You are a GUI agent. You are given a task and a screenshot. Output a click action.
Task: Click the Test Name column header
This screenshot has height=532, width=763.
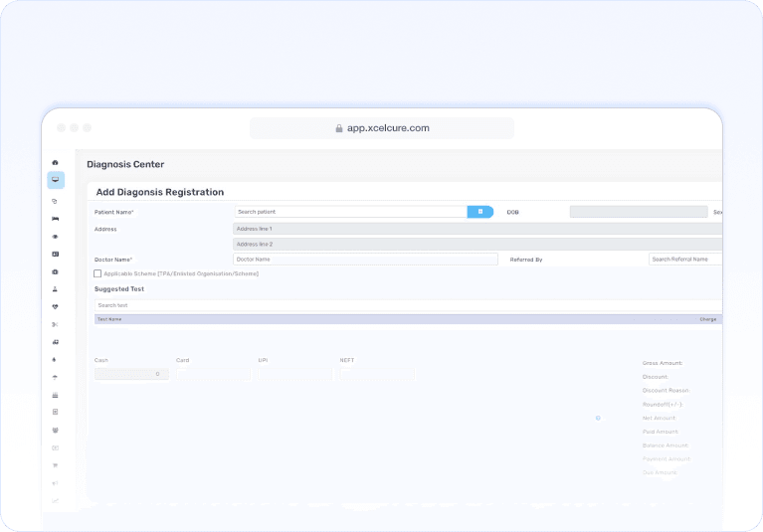click(109, 319)
